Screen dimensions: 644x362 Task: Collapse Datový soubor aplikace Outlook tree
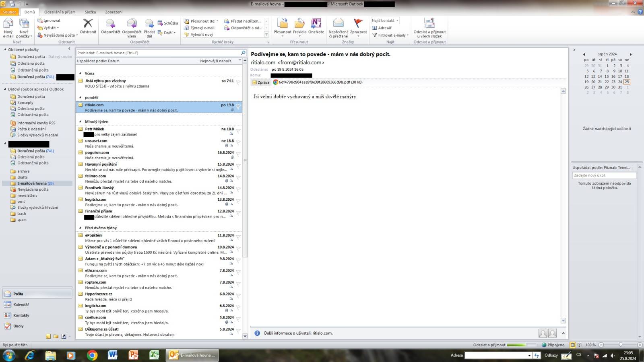[x=5, y=89]
